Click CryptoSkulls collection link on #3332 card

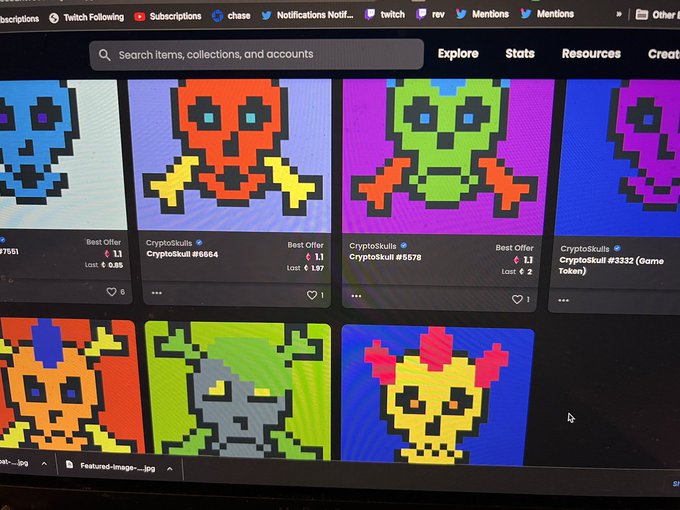(x=585, y=249)
